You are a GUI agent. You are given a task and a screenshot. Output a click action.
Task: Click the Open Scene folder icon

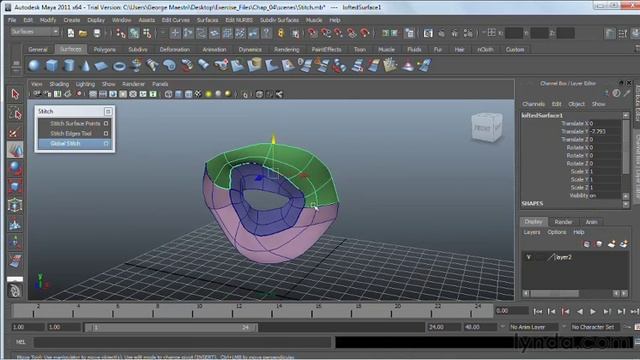click(x=83, y=33)
